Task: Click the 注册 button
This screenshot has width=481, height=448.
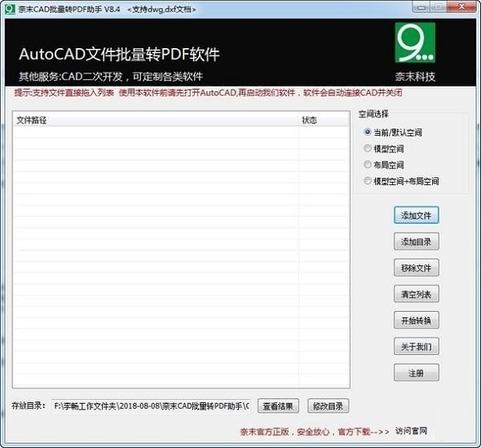Action: (417, 373)
